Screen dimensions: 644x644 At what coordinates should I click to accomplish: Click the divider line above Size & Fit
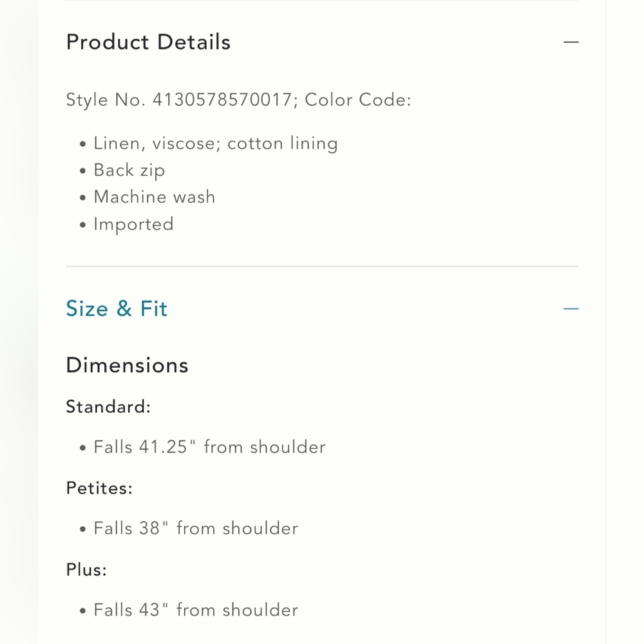tap(323, 266)
